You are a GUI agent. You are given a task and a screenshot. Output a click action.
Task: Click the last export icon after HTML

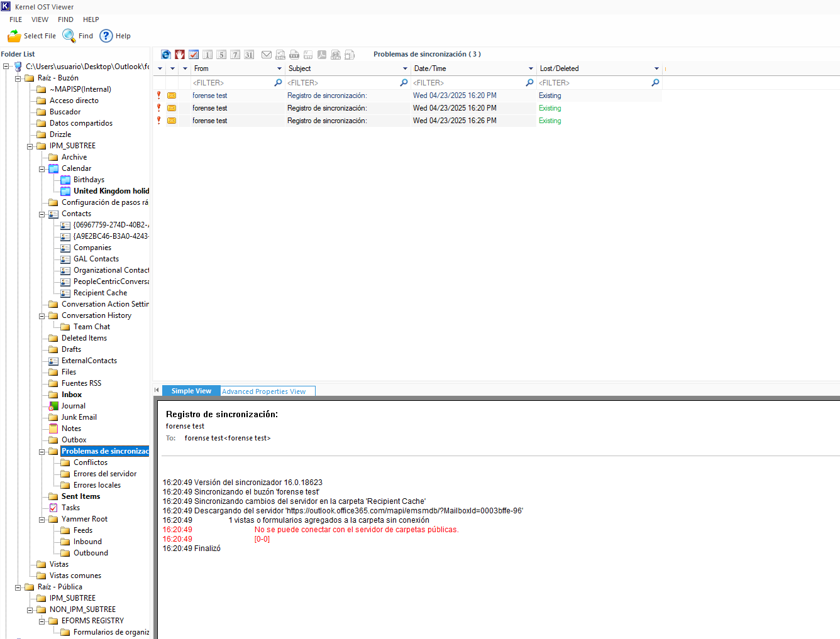(350, 55)
